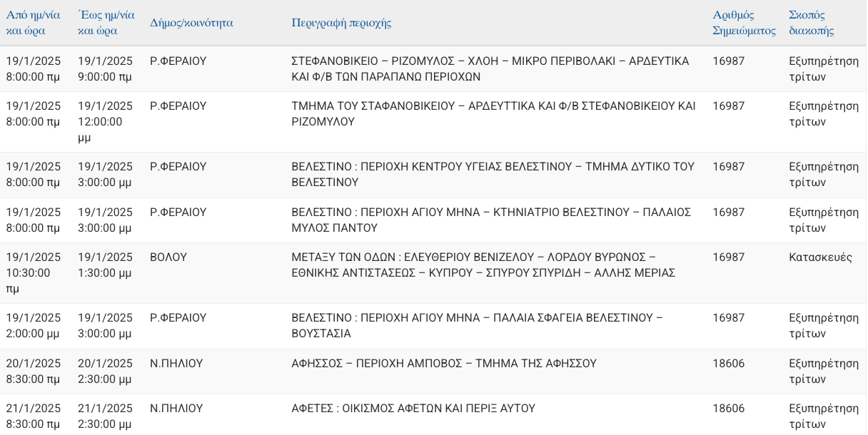Select the 18606 note number in ΑΦΗΣΣΟΣ row
868x435 pixels.
[x=728, y=364]
